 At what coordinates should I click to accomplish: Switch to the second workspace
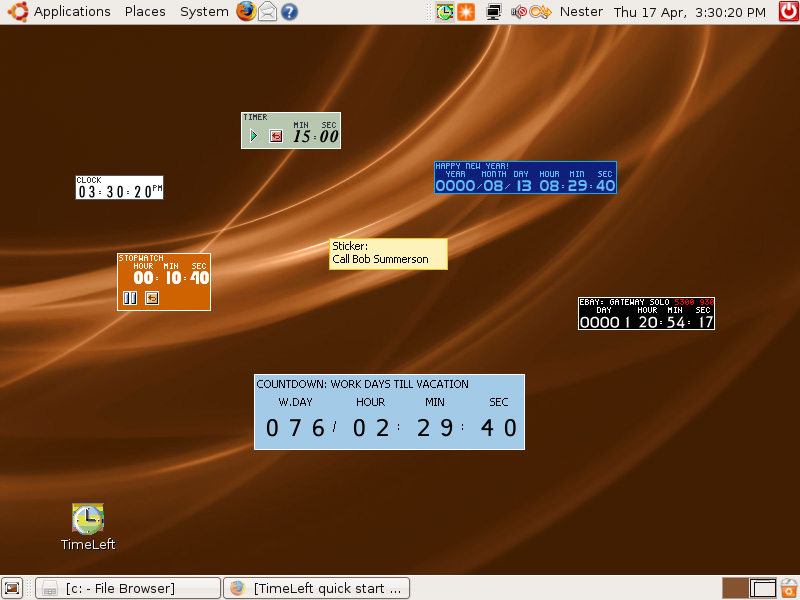click(x=763, y=588)
